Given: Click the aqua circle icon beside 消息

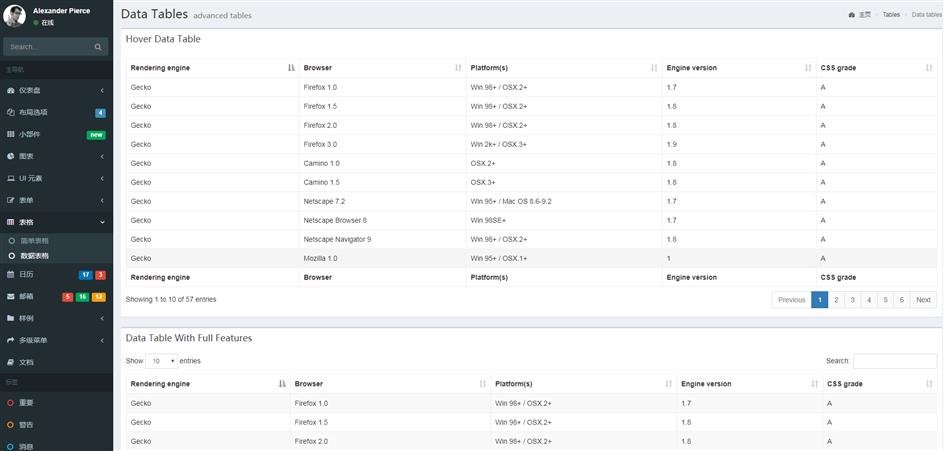Looking at the screenshot, I should [x=10, y=447].
